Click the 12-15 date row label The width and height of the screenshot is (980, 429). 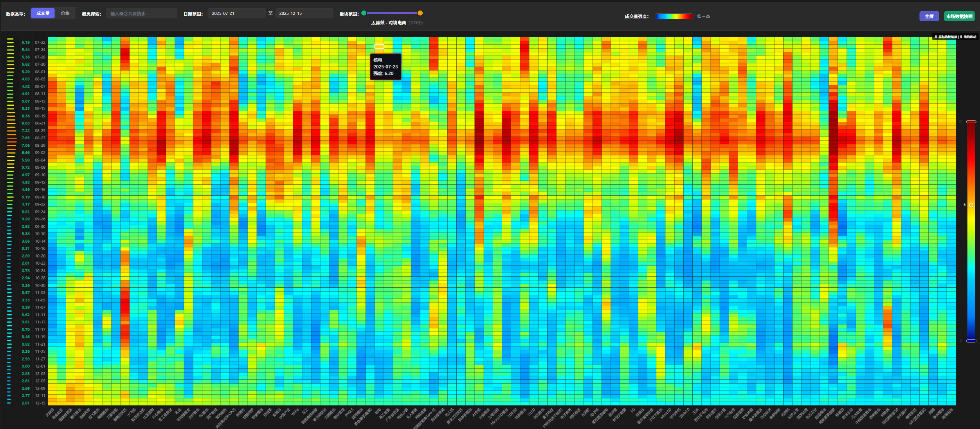(x=40, y=403)
